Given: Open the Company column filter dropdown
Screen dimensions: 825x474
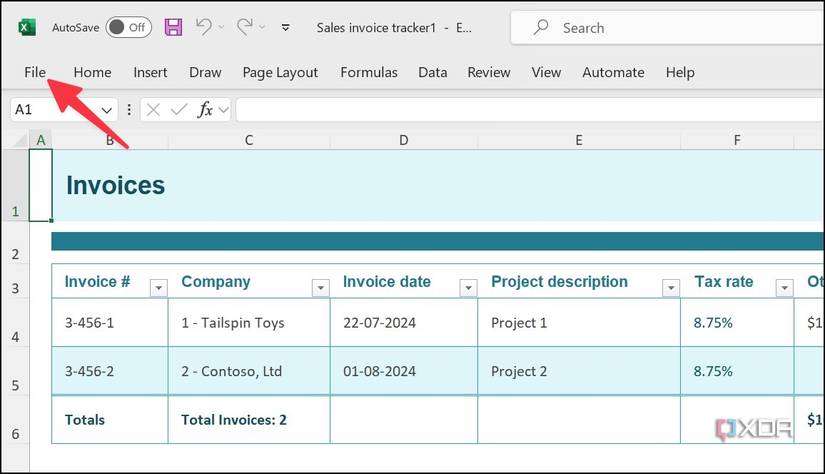Looking at the screenshot, I should (x=320, y=288).
